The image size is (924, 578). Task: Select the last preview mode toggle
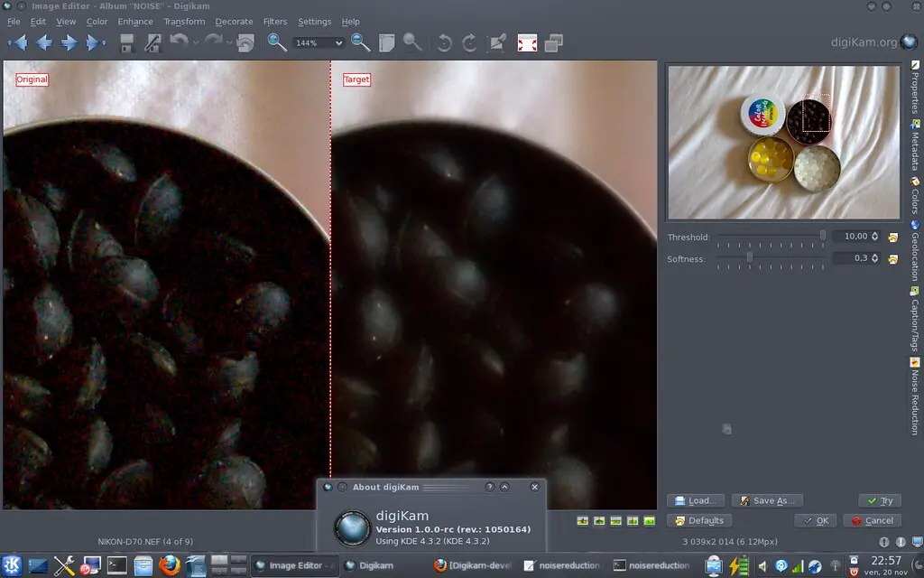(x=649, y=521)
